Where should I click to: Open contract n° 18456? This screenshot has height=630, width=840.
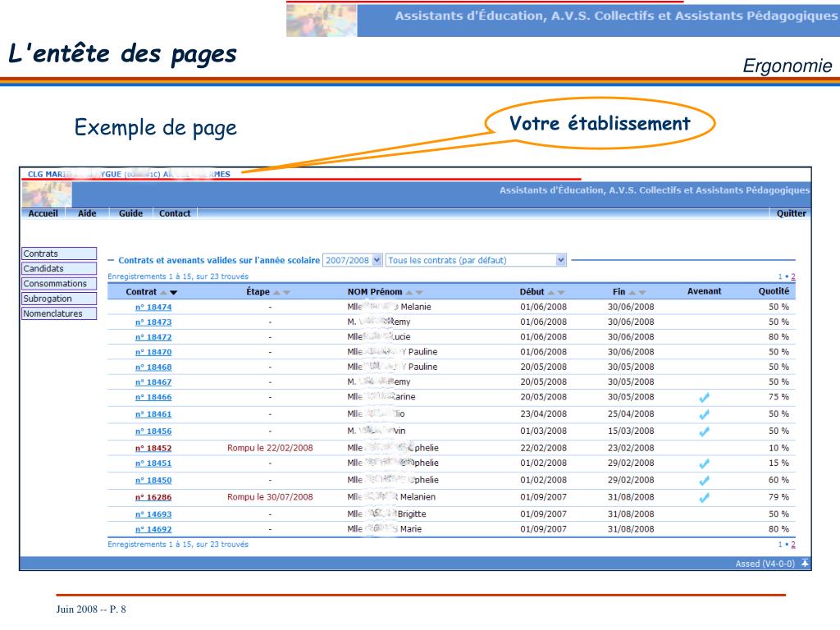[153, 431]
